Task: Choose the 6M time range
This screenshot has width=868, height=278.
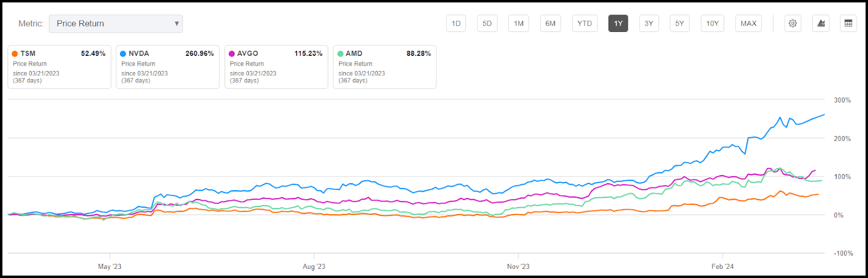Action: pyautogui.click(x=550, y=23)
